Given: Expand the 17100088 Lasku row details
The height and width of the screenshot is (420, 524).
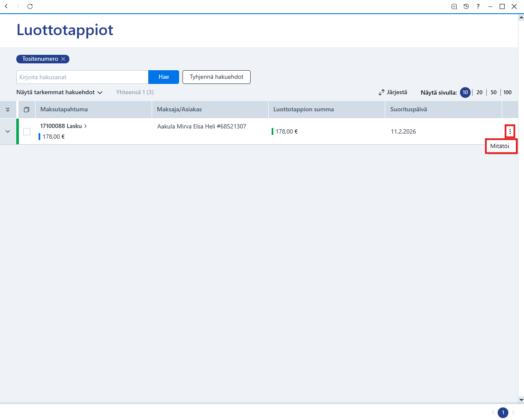Looking at the screenshot, I should coord(8,131).
